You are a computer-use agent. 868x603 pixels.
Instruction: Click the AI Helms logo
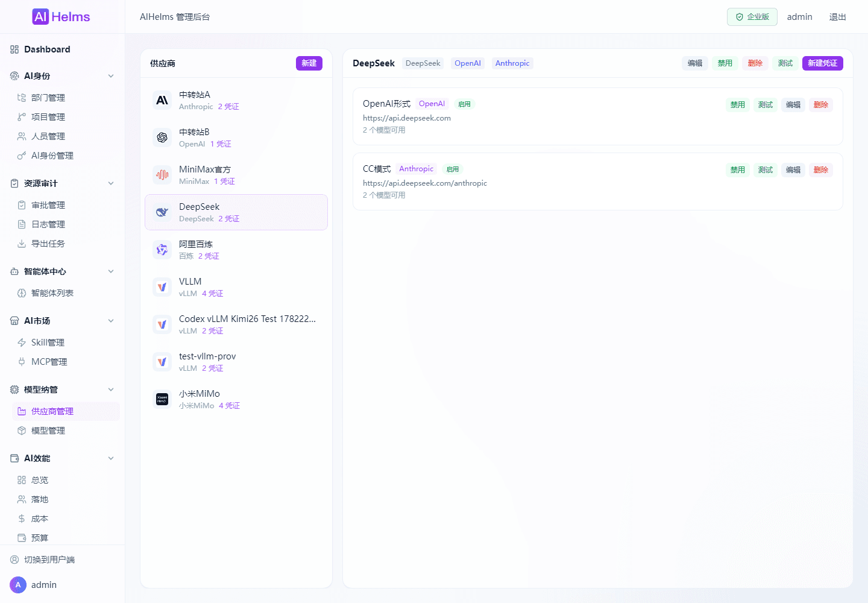coord(61,17)
